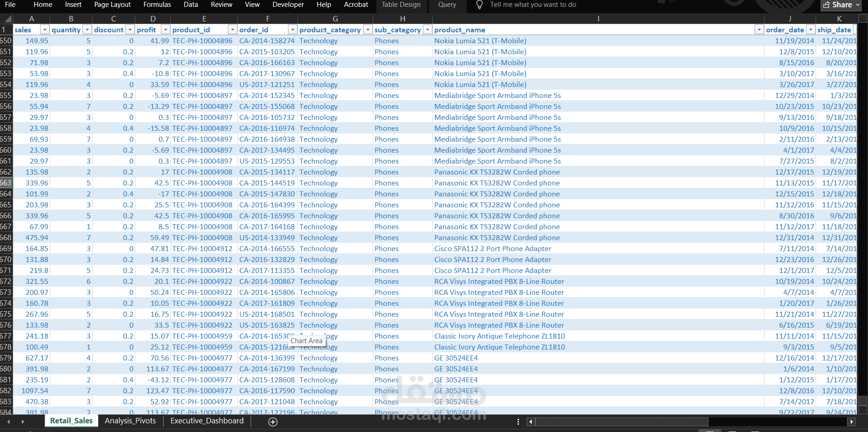The image size is (868, 432).
Task: Open the quantity column filter dropdown
Action: tap(87, 30)
